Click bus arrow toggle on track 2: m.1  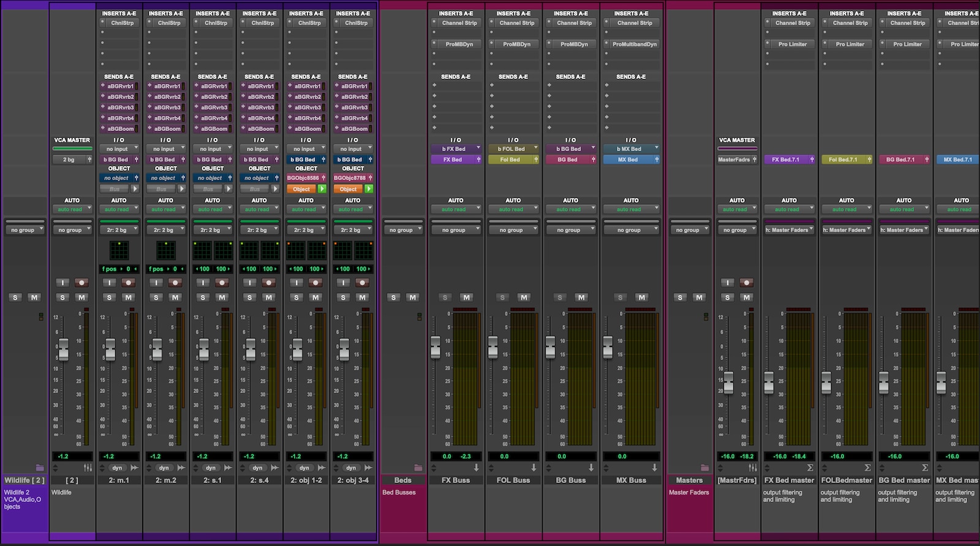tap(135, 189)
